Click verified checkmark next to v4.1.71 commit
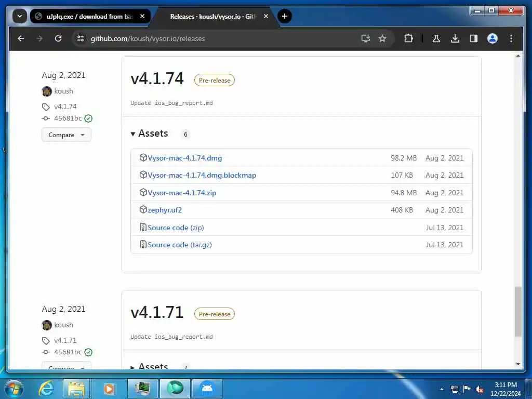This screenshot has width=532, height=399. [88, 352]
